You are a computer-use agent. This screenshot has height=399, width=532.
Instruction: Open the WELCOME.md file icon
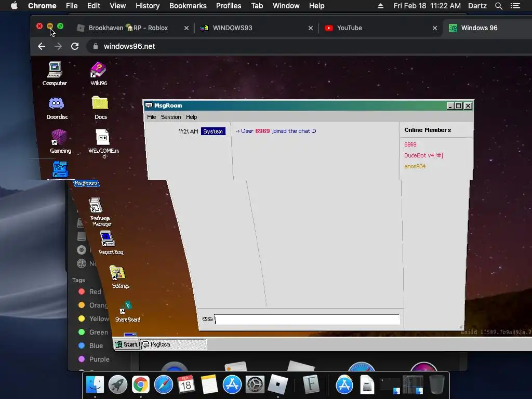tap(103, 143)
